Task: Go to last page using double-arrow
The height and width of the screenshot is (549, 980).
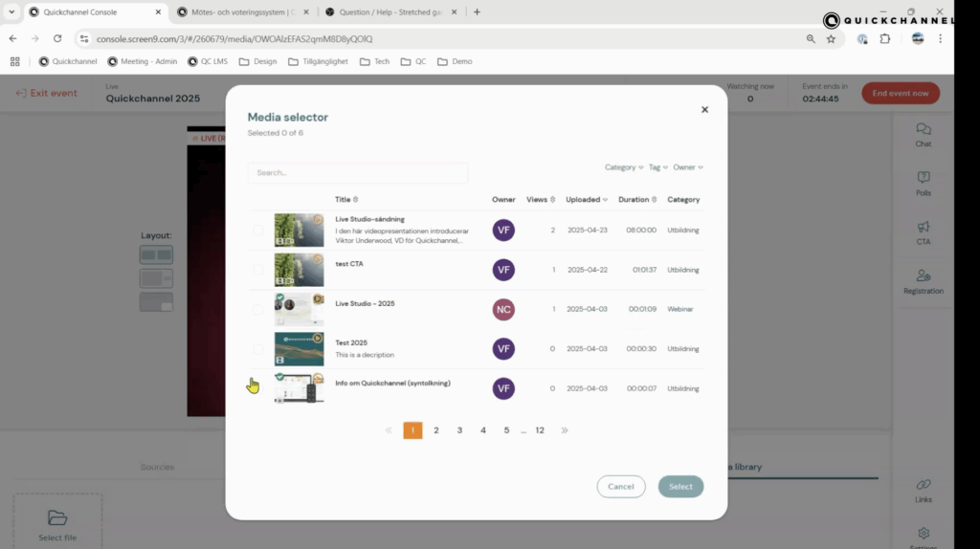Action: point(565,430)
